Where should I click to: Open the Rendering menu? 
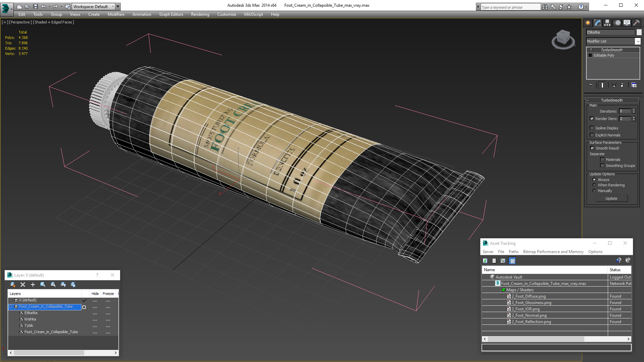point(200,14)
